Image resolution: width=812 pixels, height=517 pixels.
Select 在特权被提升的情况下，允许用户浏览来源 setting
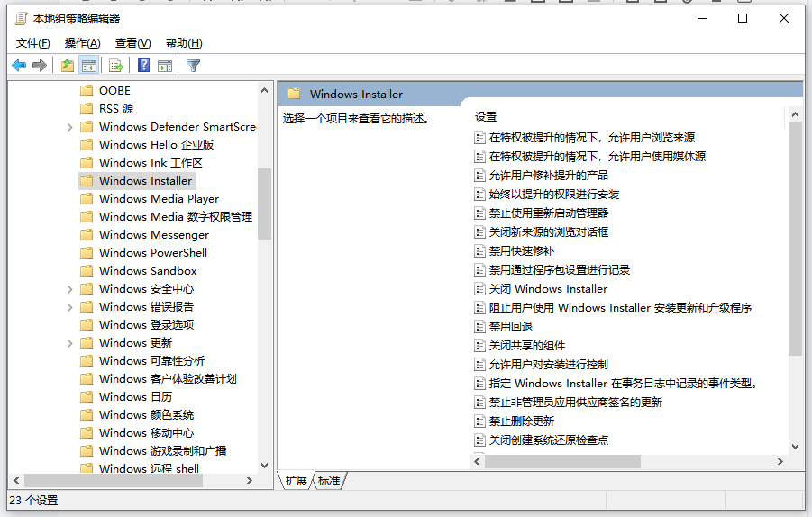point(592,138)
